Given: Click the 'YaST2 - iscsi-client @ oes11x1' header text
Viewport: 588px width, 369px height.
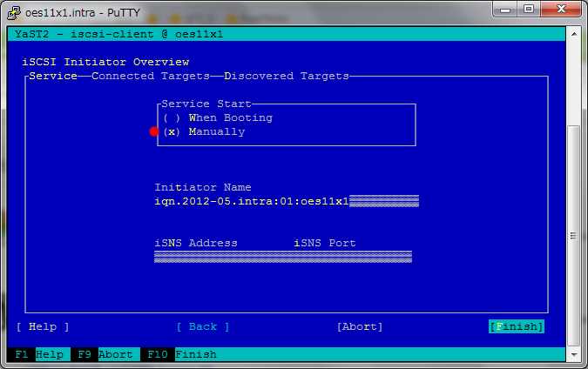Looking at the screenshot, I should 118,34.
